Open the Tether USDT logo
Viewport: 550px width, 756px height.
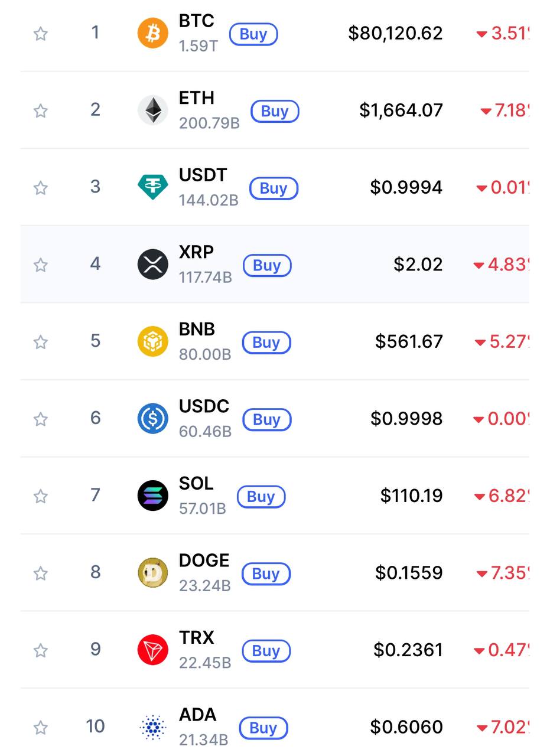pyautogui.click(x=152, y=187)
